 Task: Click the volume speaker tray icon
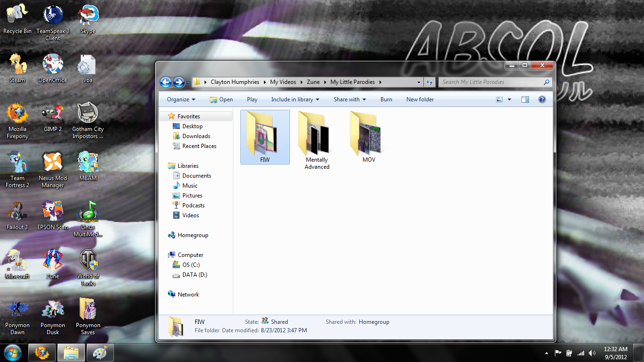coord(592,353)
